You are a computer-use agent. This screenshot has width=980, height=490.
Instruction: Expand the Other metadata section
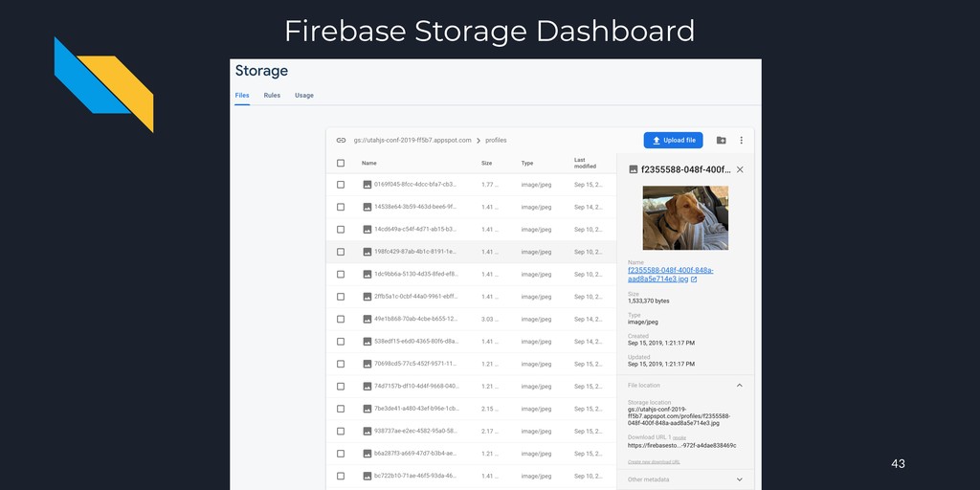[740, 480]
